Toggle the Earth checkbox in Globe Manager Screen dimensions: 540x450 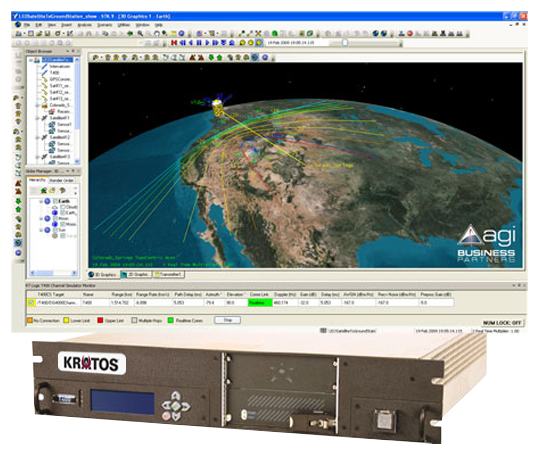(x=55, y=201)
